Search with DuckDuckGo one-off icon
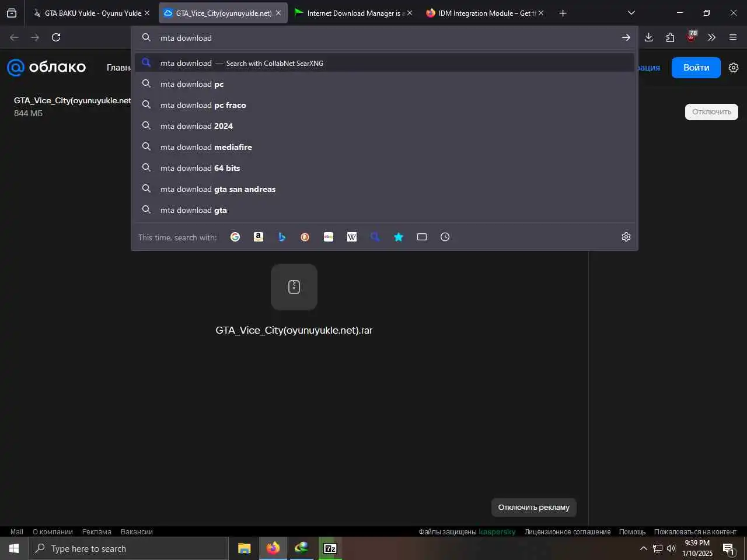Viewport: 747px width, 560px height. 305,237
